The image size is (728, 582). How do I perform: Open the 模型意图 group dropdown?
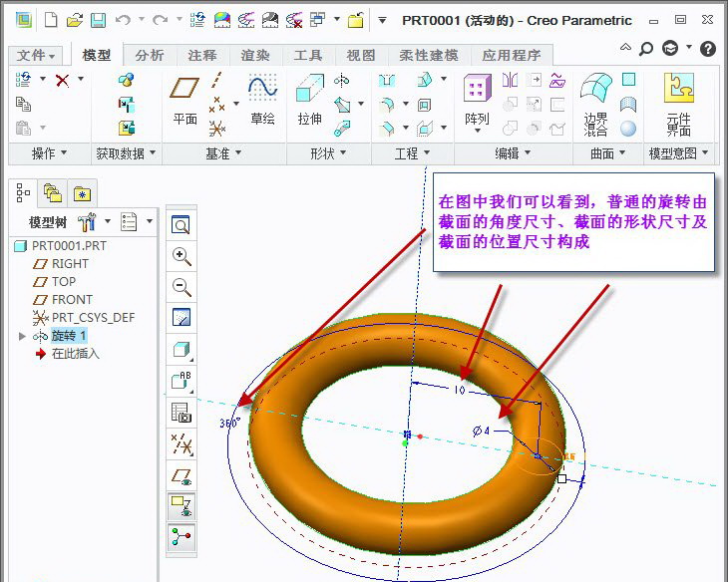point(678,153)
